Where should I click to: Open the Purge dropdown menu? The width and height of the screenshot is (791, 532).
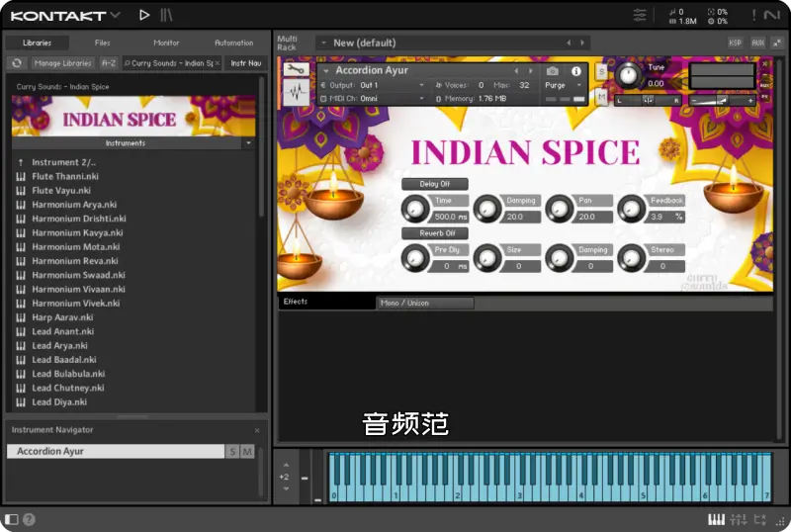(x=560, y=85)
